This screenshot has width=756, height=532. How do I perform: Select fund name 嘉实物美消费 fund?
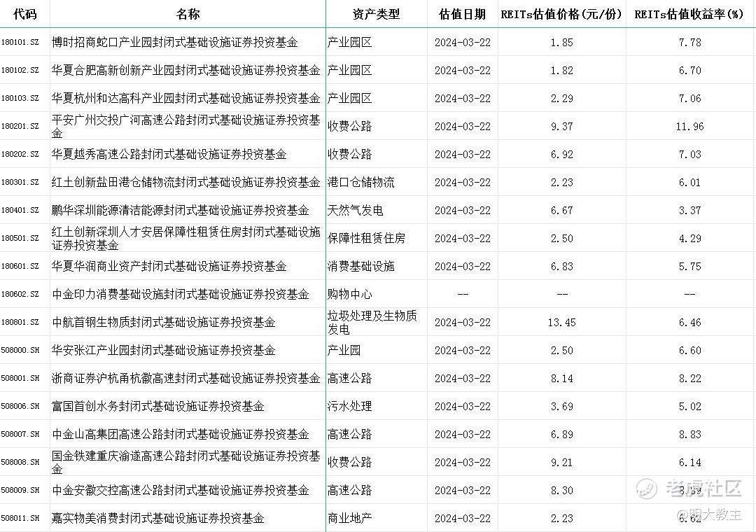157,517
